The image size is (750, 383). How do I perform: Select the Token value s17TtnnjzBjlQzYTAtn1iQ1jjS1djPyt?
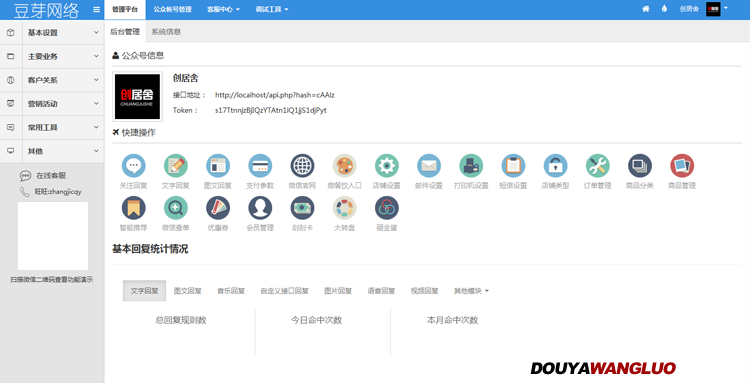271,110
